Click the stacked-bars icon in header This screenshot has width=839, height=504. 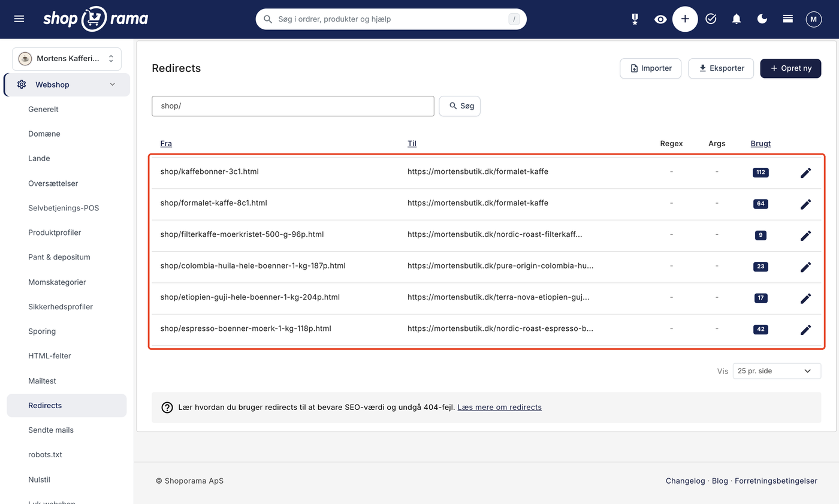click(x=788, y=19)
